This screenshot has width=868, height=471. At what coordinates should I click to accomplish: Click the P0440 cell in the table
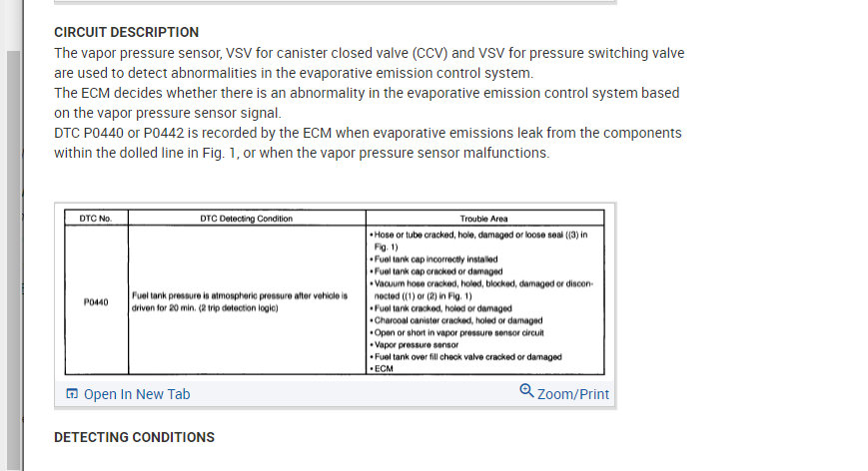tap(97, 301)
